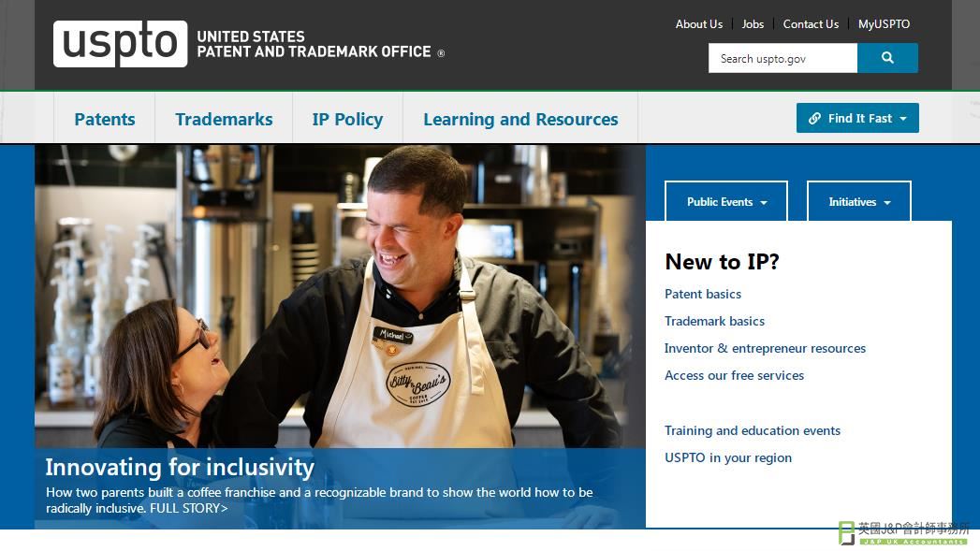Click the magnifying glass search button

click(x=887, y=58)
